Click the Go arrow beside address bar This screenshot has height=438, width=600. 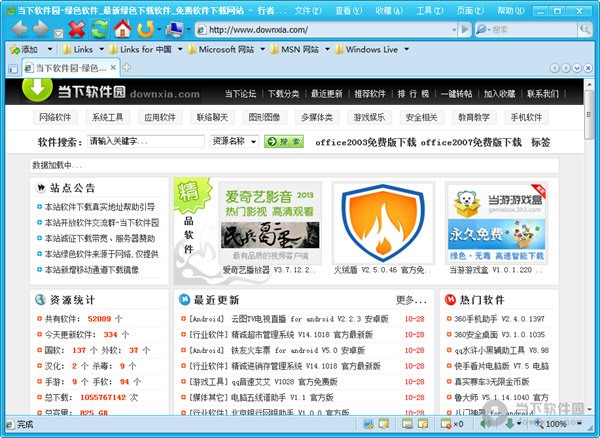[465, 29]
